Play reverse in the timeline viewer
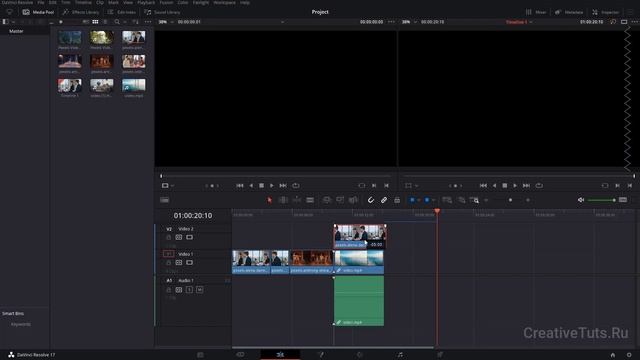 (494, 186)
